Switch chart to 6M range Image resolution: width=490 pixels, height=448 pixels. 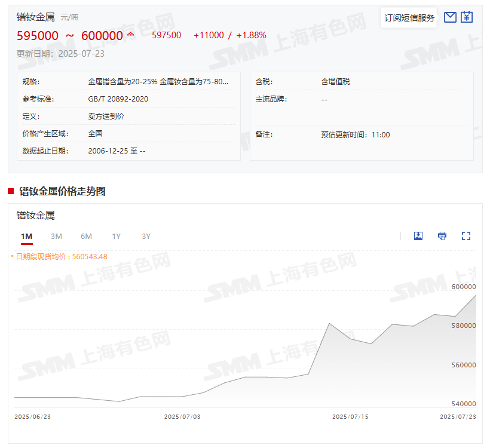pos(86,237)
